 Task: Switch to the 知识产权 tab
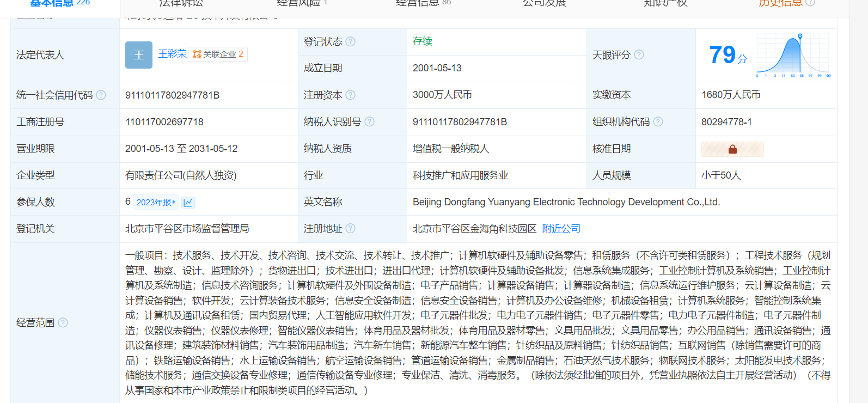point(665,3)
